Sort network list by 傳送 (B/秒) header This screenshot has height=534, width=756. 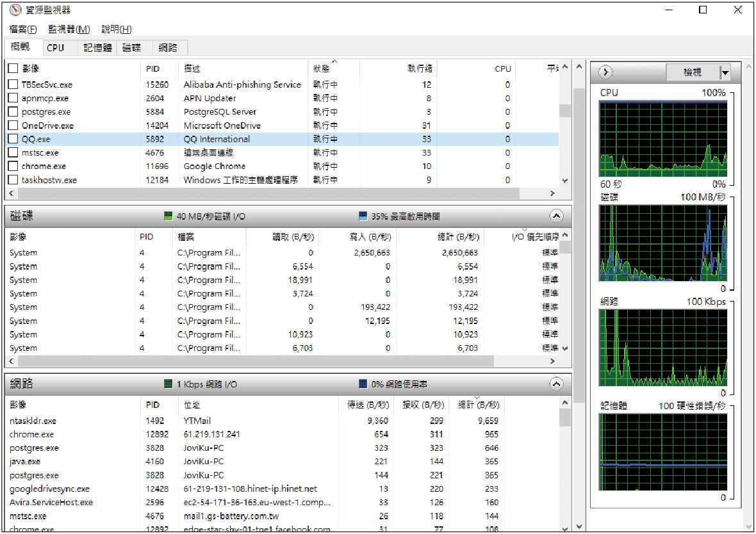[368, 405]
